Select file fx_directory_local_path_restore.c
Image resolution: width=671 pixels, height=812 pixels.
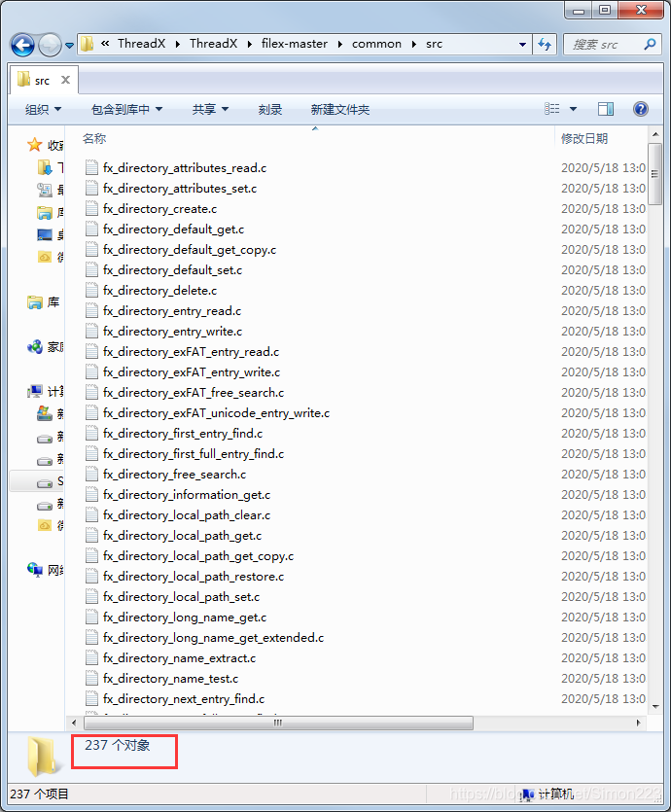194,577
